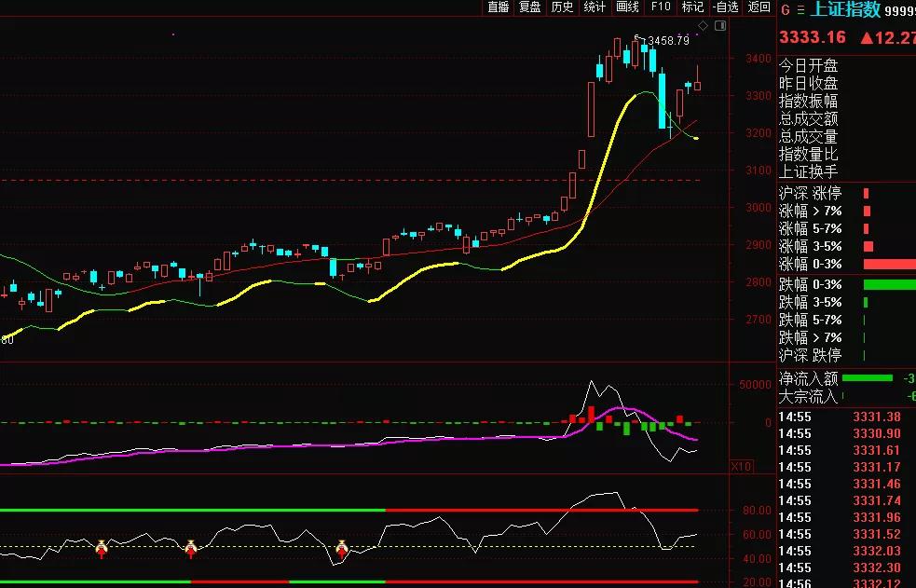916x588 pixels.
Task: Click the red G icon beside index name
Action: pyautogui.click(x=785, y=9)
